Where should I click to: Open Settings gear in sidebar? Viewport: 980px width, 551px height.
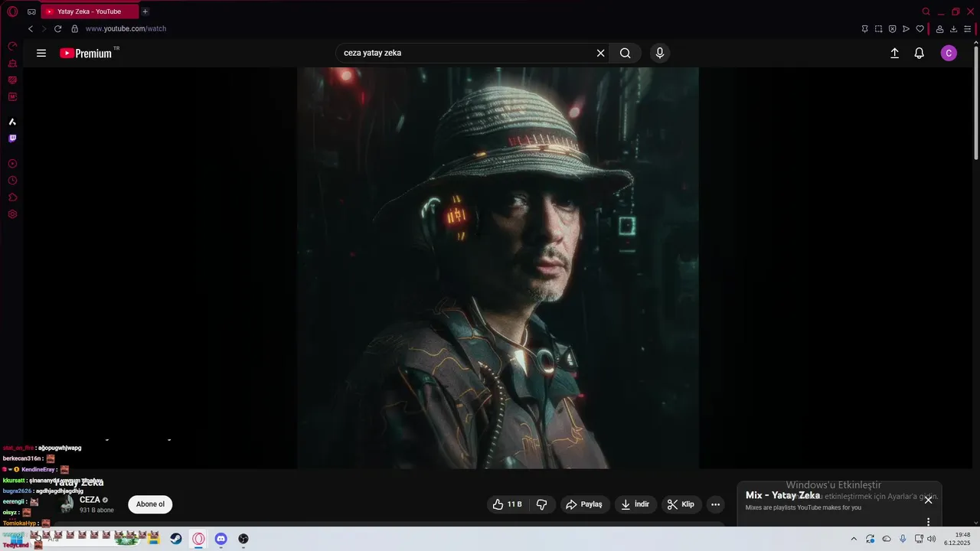[x=12, y=214]
